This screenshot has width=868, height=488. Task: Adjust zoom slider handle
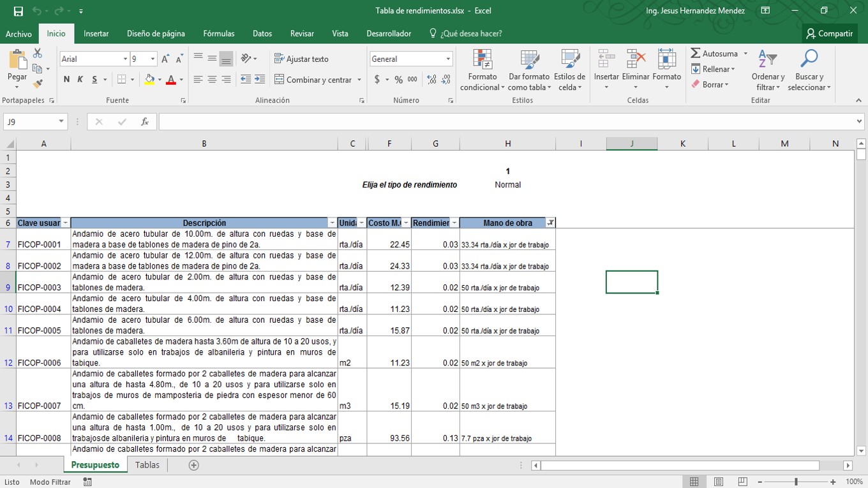pyautogui.click(x=796, y=482)
